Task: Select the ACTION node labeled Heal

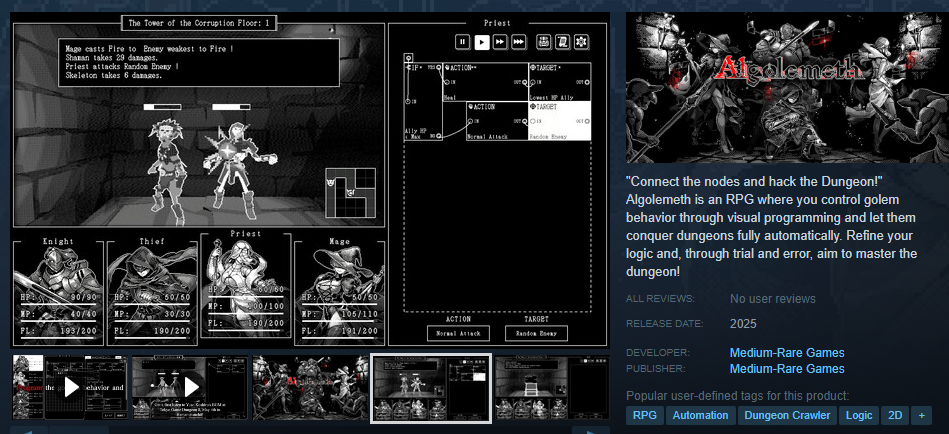Action: 485,82
